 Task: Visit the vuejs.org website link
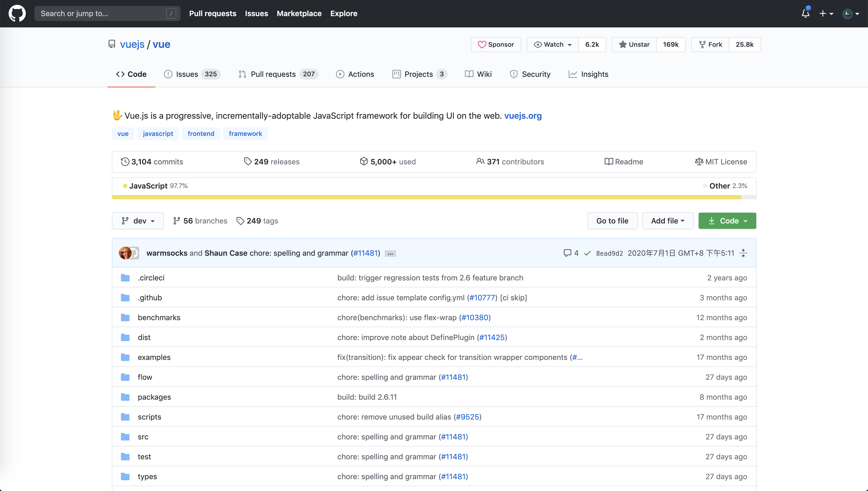(523, 116)
